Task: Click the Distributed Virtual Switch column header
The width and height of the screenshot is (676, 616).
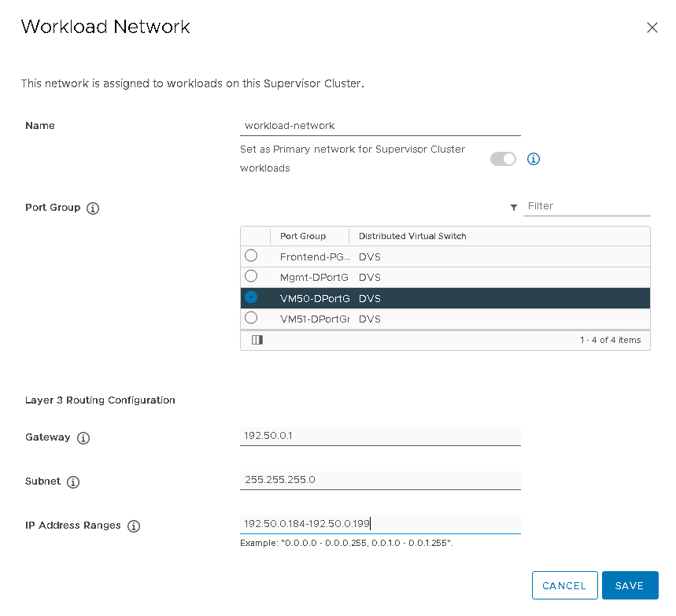Action: [x=412, y=236]
